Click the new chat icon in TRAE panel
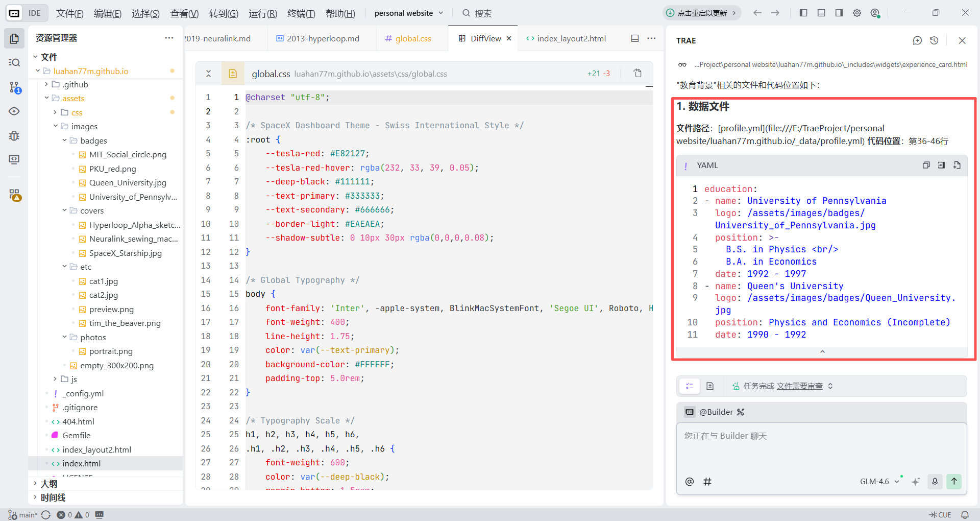 click(x=917, y=40)
